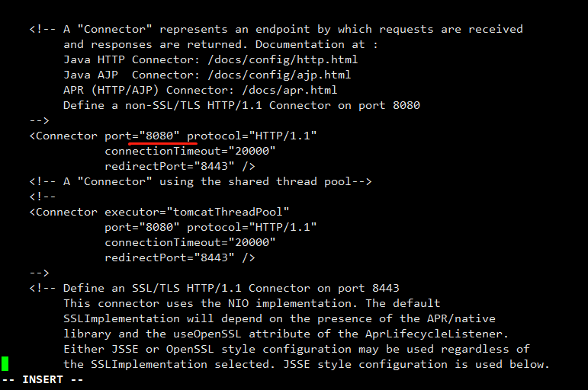Click the "shared thread pool" comment line

click(x=201, y=182)
